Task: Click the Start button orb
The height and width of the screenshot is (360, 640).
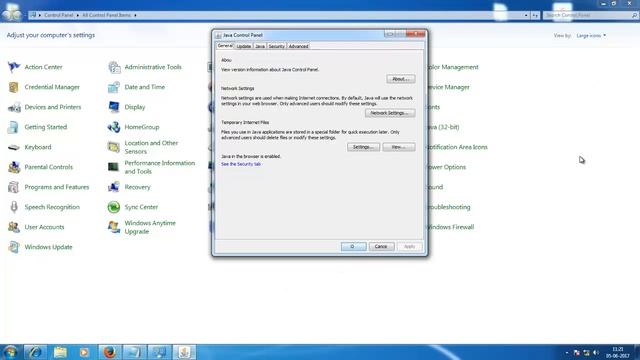Action: (11, 352)
